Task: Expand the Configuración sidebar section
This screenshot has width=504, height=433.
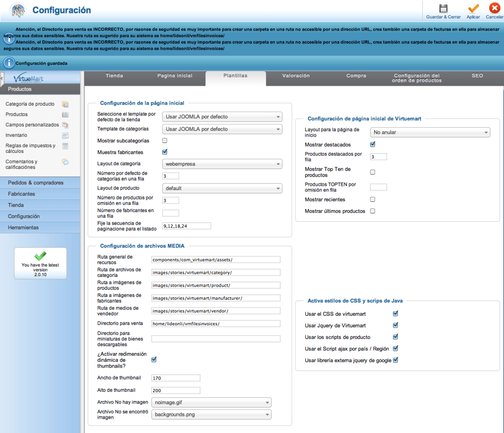Action: coord(40,216)
